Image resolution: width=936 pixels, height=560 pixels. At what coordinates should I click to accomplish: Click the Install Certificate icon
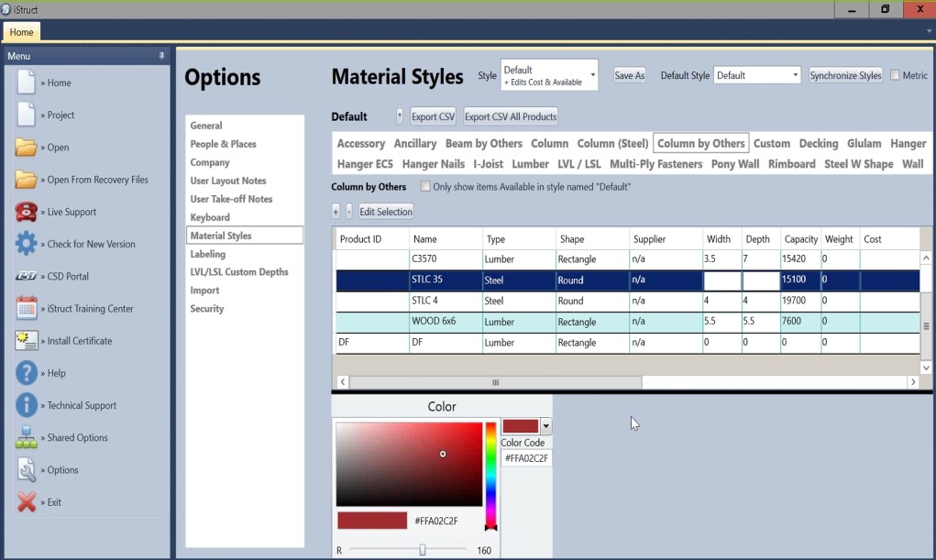pos(27,341)
